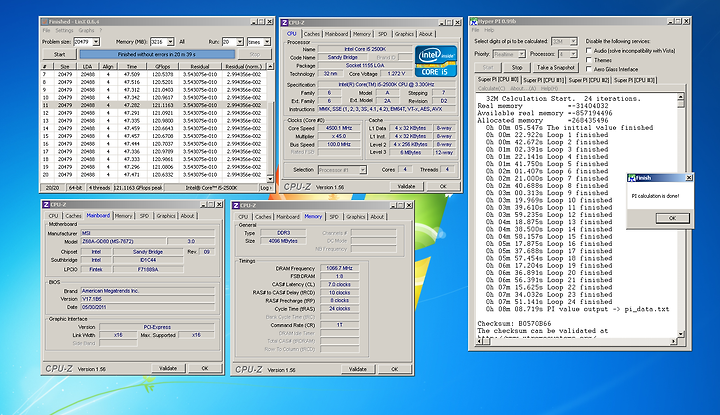
Task: Open the Processor selection dropdown in CPU-Z
Action: (x=362, y=170)
